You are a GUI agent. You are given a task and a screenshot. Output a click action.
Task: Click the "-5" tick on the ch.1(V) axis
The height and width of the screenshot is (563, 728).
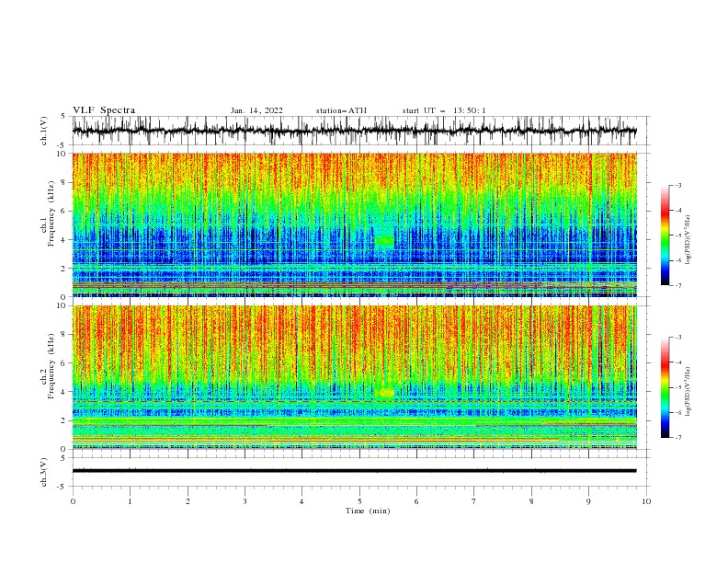point(62,145)
